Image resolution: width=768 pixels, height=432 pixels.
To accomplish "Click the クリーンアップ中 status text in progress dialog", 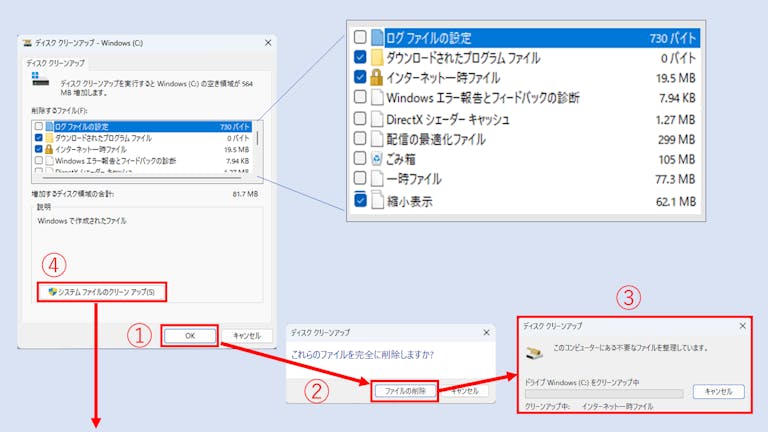I will [547, 407].
